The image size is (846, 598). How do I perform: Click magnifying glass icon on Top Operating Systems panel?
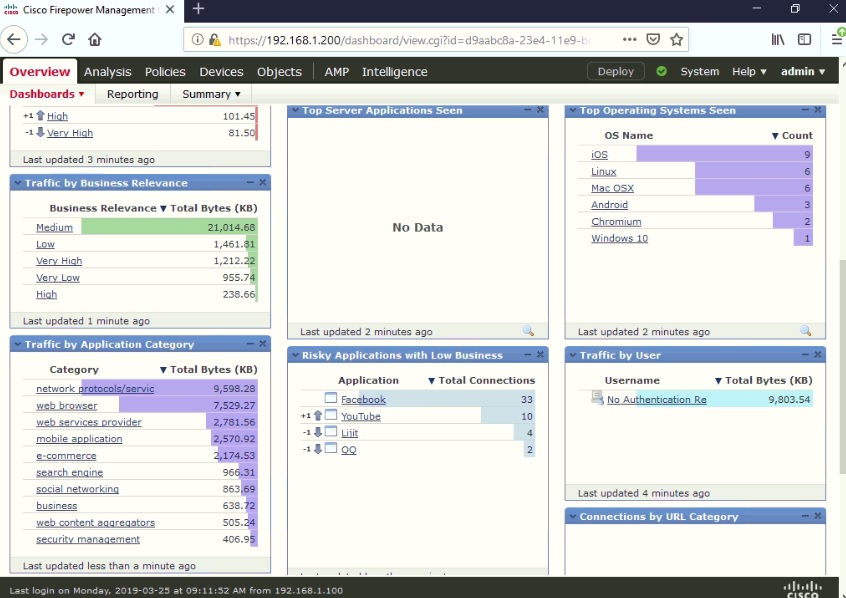[x=805, y=331]
